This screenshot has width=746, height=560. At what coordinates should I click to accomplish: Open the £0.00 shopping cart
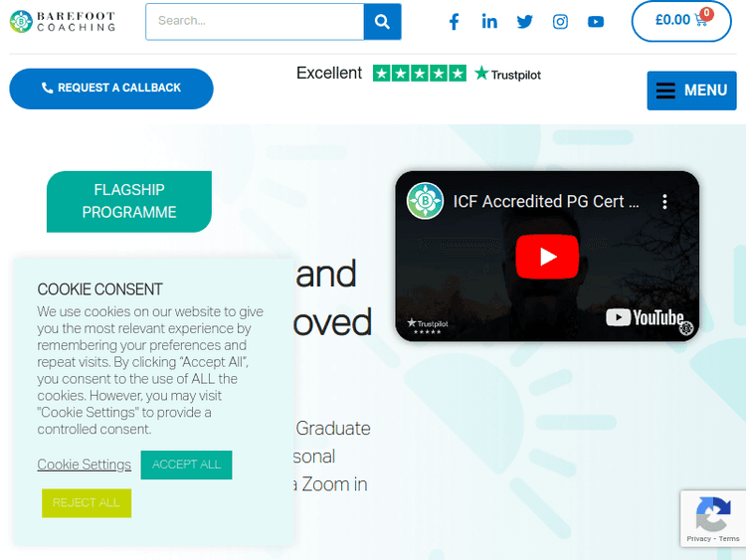coord(680,21)
